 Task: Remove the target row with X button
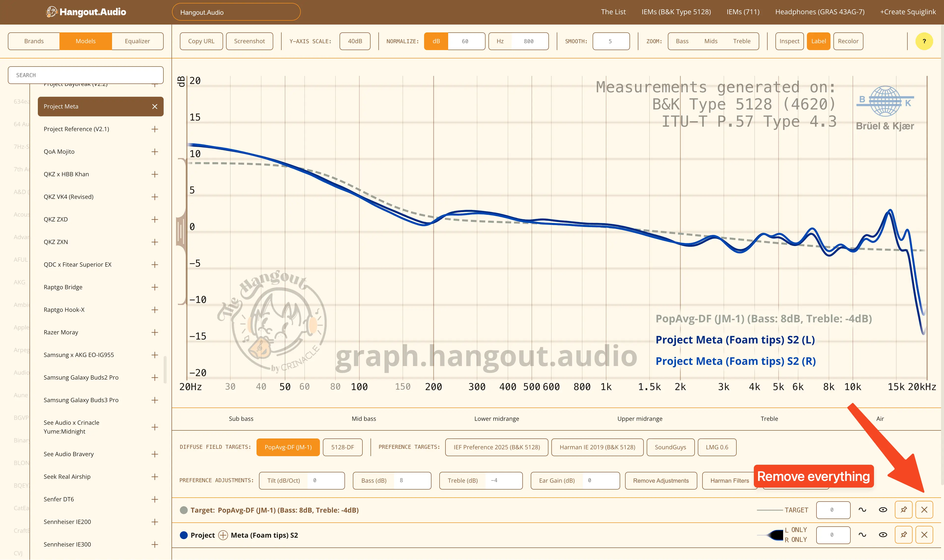click(924, 510)
